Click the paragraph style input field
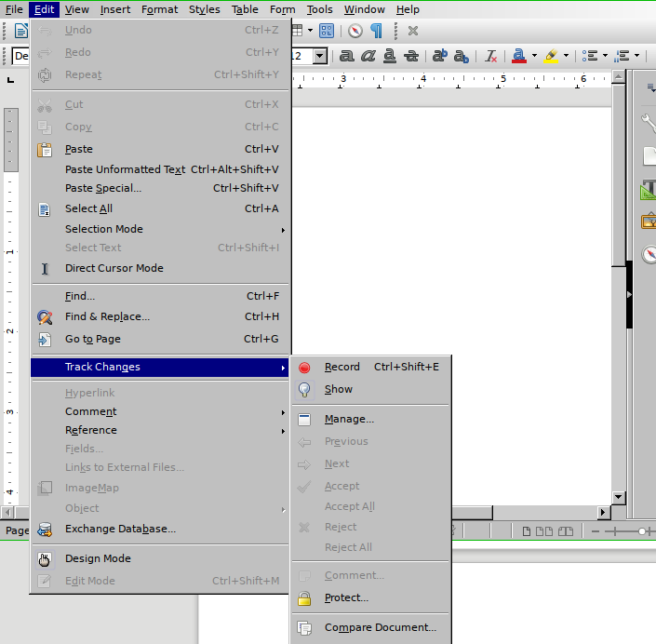Screen dimensions: 656x644 pos(20,56)
